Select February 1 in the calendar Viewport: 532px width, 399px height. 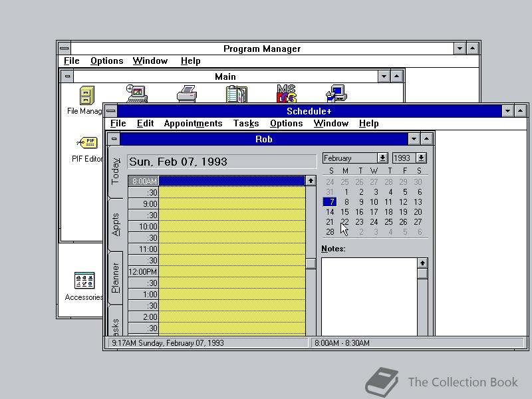(x=346, y=192)
